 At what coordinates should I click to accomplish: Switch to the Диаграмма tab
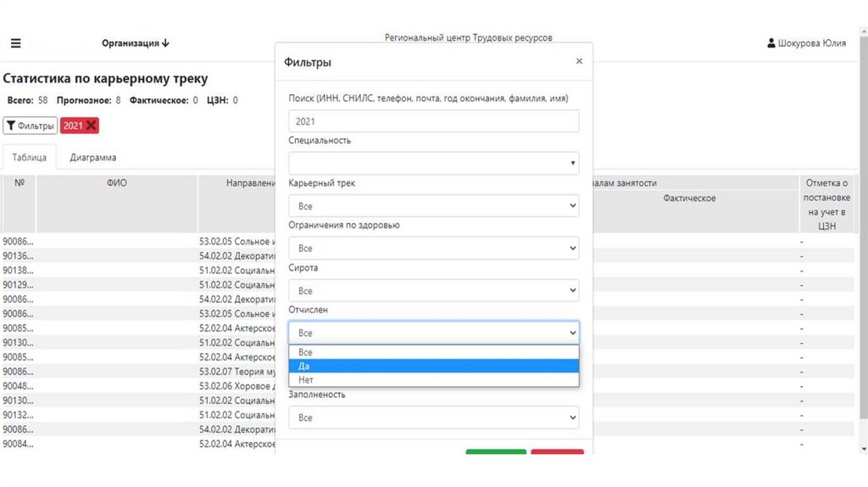point(93,158)
